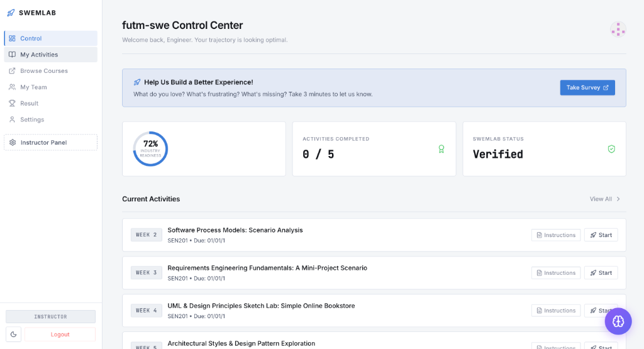This screenshot has height=349, width=644.
Task: Click the WEEK 3 badge
Action: (146, 273)
